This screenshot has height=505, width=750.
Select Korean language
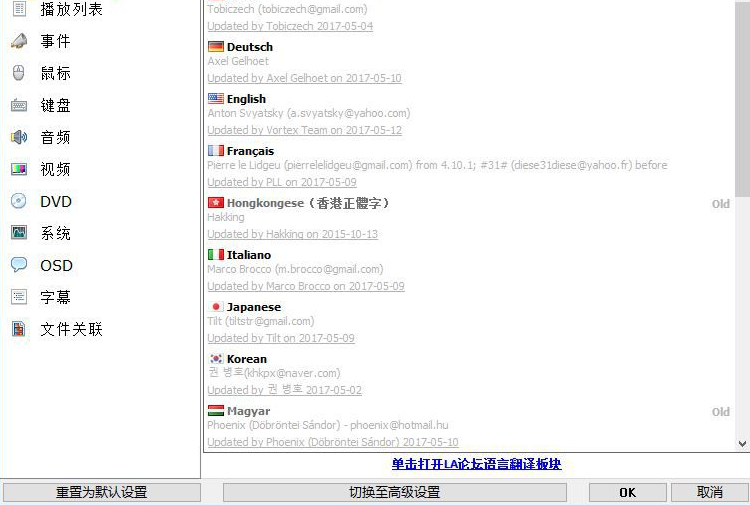tap(247, 359)
